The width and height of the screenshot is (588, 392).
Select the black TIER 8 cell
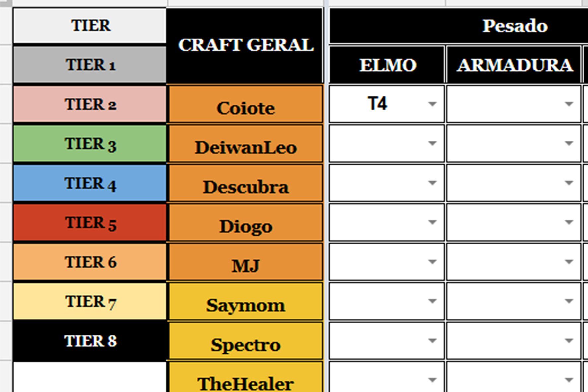(x=90, y=341)
